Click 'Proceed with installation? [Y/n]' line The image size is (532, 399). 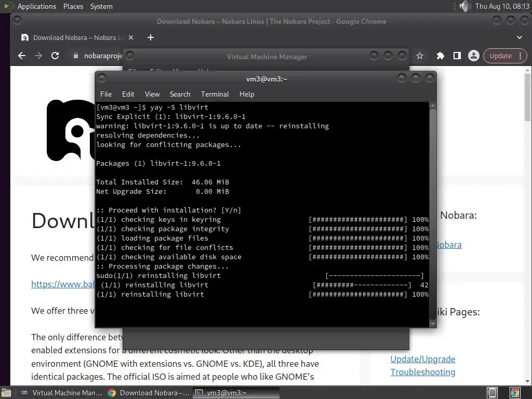169,210
